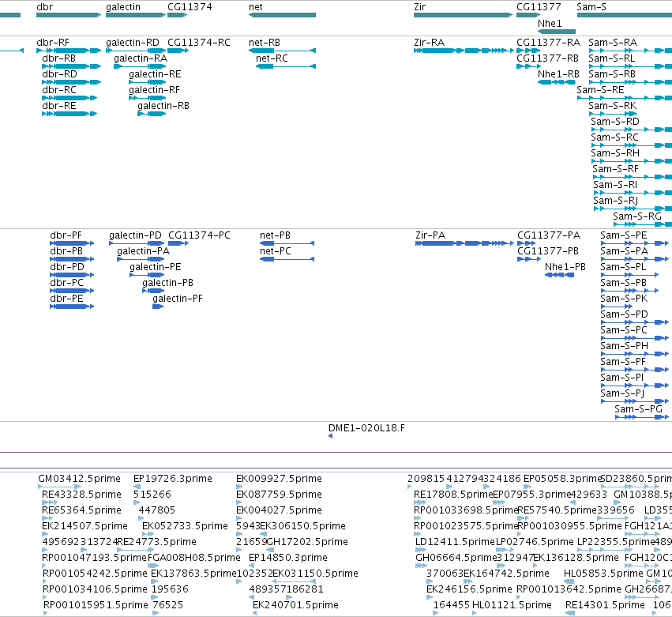This screenshot has width=672, height=617.
Task: Select EST RE65364.5prime
Action: [47, 518]
